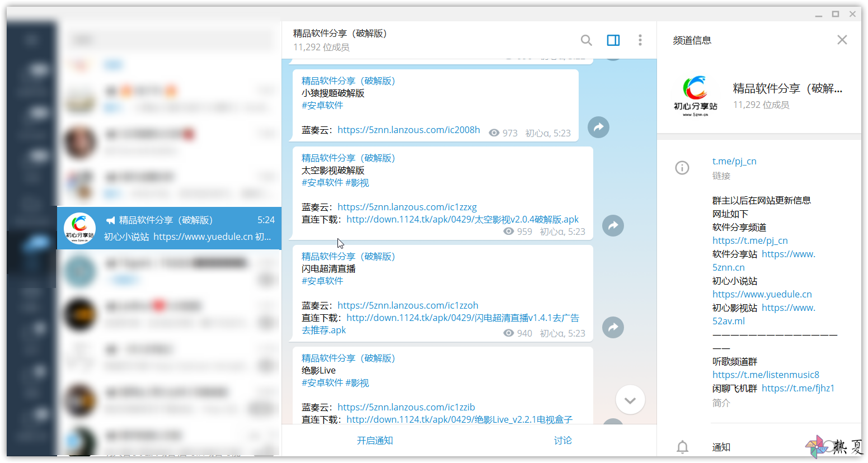Click the notification bell icon

682,447
